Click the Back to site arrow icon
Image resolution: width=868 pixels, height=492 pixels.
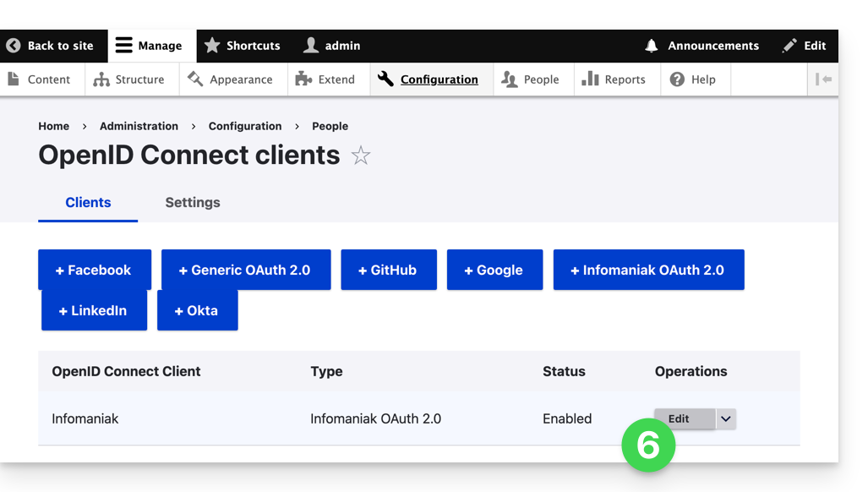point(14,46)
